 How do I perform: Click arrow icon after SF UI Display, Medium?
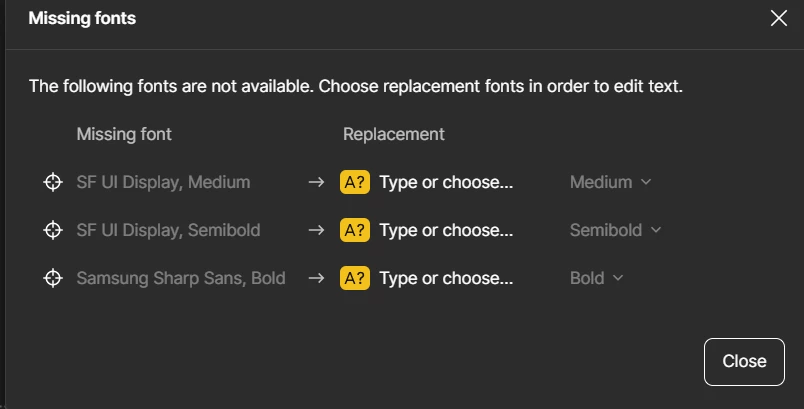click(x=316, y=182)
